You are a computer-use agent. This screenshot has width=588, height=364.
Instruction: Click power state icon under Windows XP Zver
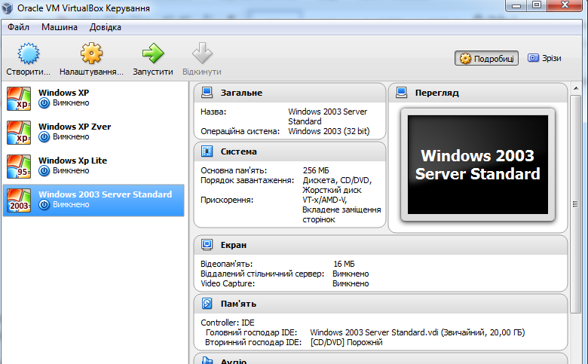coord(44,137)
